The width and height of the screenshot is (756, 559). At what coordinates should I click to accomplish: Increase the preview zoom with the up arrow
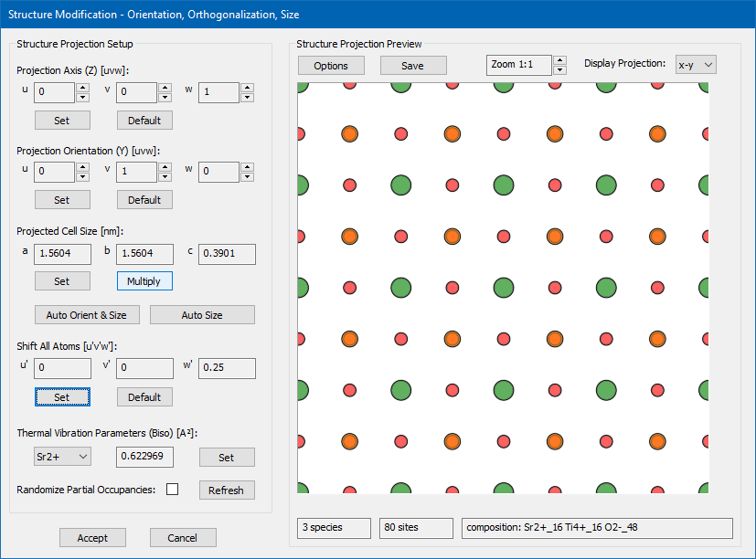tap(559, 61)
